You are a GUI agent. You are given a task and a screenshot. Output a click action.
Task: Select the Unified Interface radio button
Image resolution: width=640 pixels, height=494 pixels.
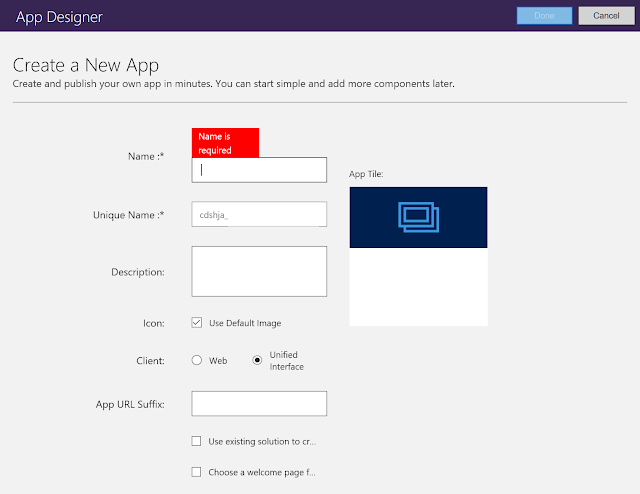(x=258, y=360)
